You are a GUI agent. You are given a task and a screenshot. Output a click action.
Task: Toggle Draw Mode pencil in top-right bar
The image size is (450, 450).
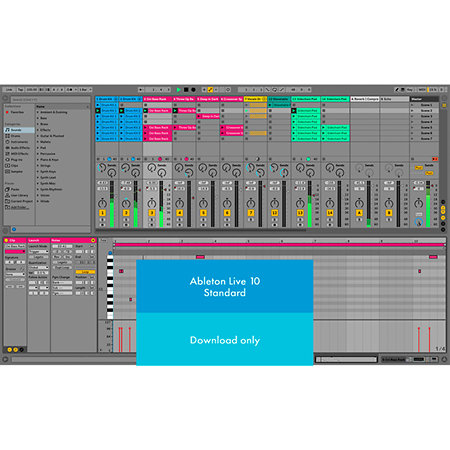click(397, 90)
